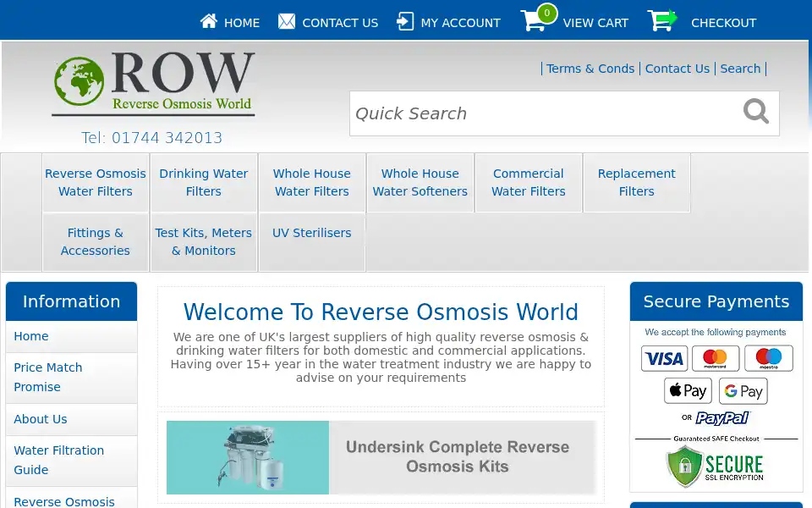This screenshot has width=812, height=508.
Task: Click the Apple Pay icon
Action: pyautogui.click(x=689, y=390)
